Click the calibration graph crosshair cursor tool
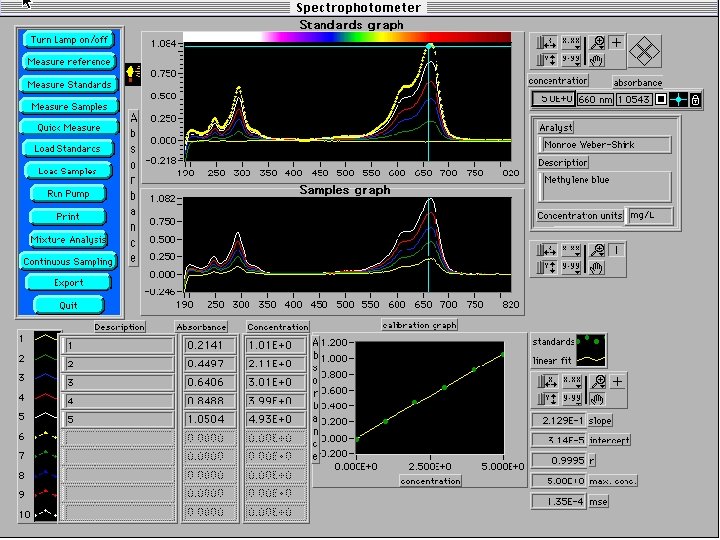 click(x=617, y=381)
